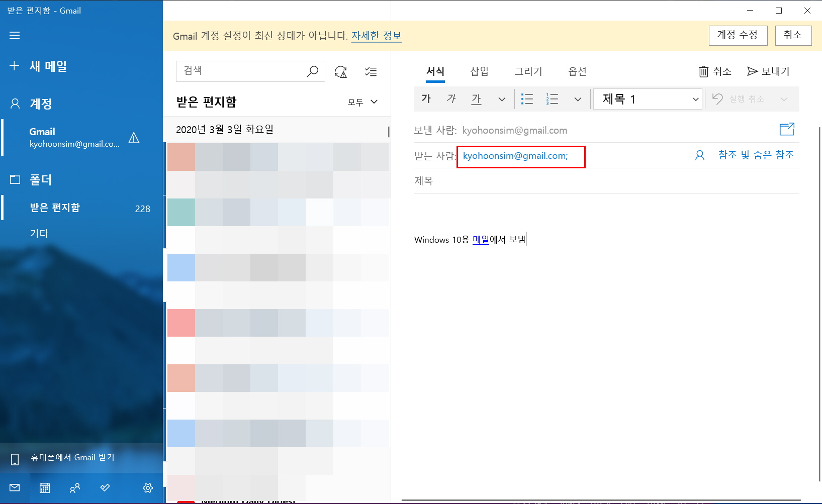The width and height of the screenshot is (822, 504).
Task: Switch to the 삽입 tab
Action: 479,71
